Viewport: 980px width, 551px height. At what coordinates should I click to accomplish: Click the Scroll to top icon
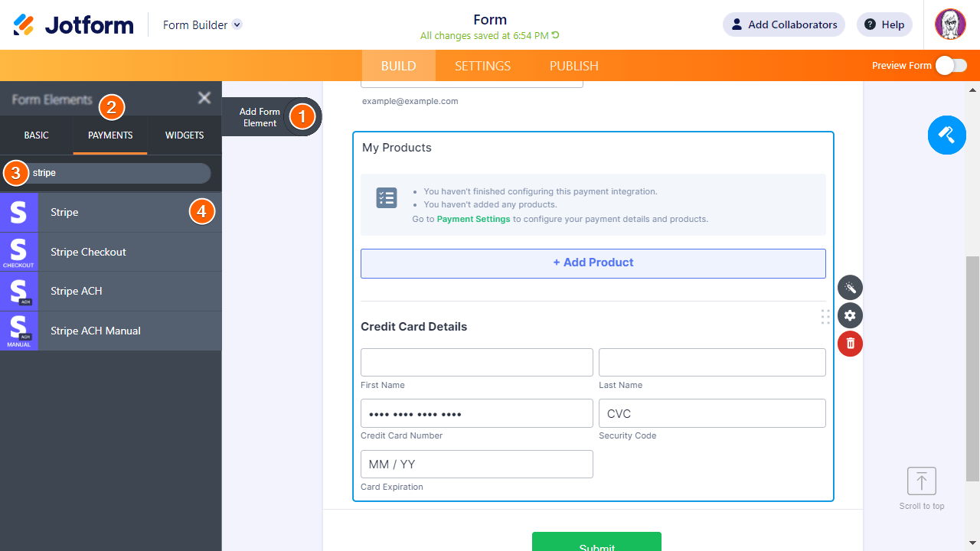tap(922, 481)
